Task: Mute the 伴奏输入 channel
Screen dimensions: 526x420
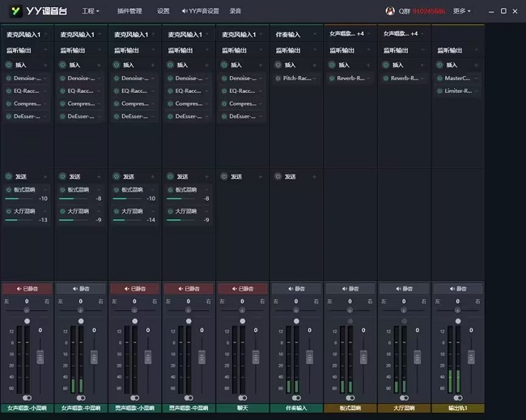Action: (x=295, y=288)
